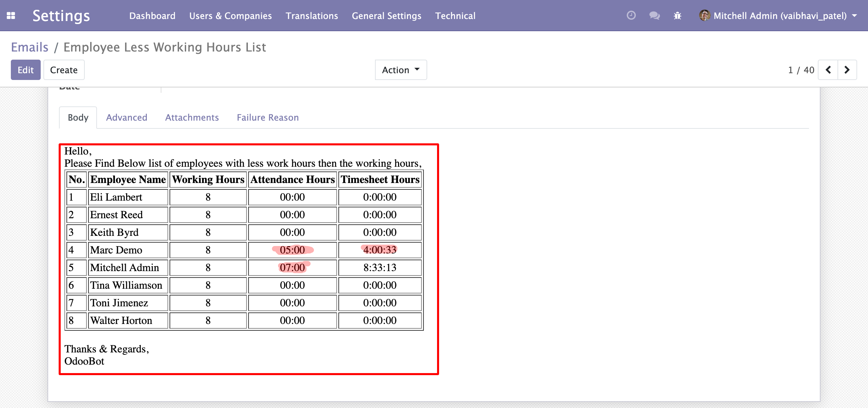This screenshot has width=868, height=408.
Task: Click Mitchell Admin avatar picture
Action: pos(705,16)
